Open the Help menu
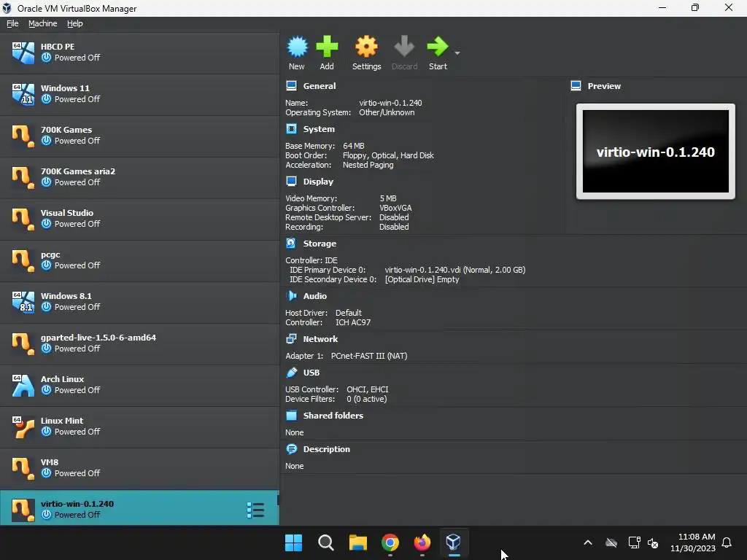747x560 pixels. point(75,23)
